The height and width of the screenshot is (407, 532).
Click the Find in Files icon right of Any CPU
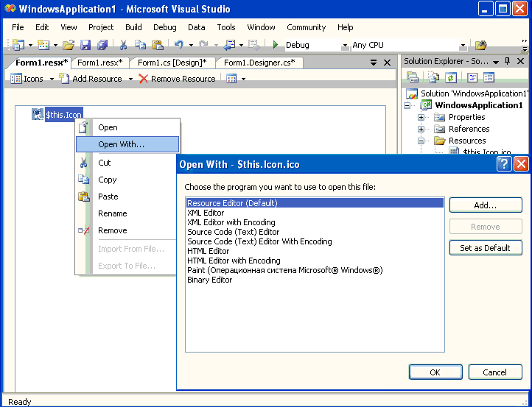(x=480, y=45)
